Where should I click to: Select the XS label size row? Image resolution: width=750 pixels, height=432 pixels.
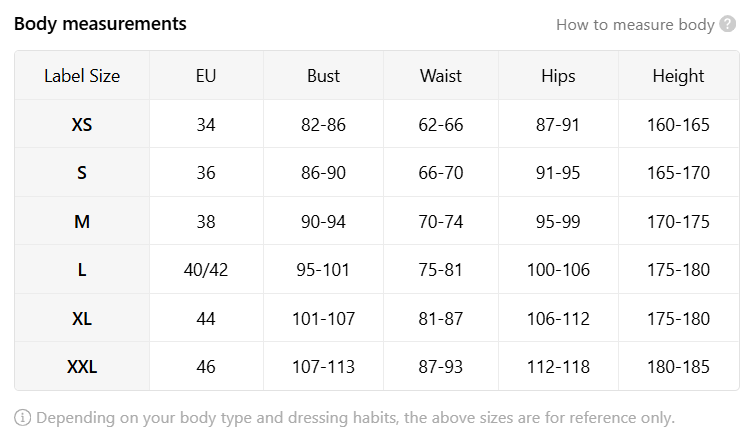click(x=377, y=124)
